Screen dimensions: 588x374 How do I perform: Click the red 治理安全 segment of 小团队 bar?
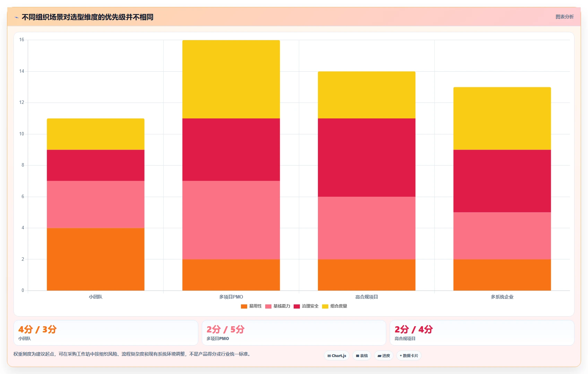pyautogui.click(x=96, y=165)
